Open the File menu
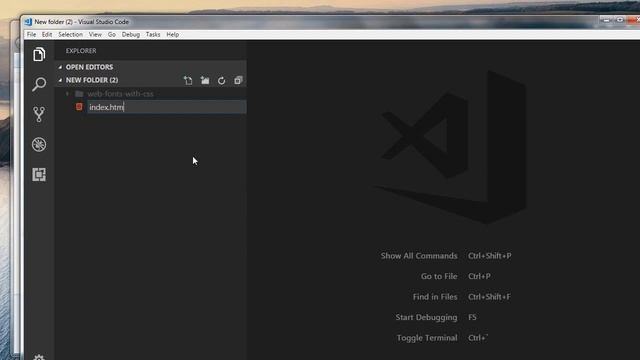Image resolution: width=640 pixels, height=360 pixels. pos(31,35)
